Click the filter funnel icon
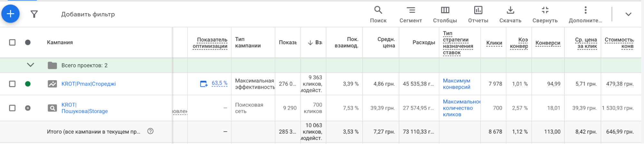 34,14
